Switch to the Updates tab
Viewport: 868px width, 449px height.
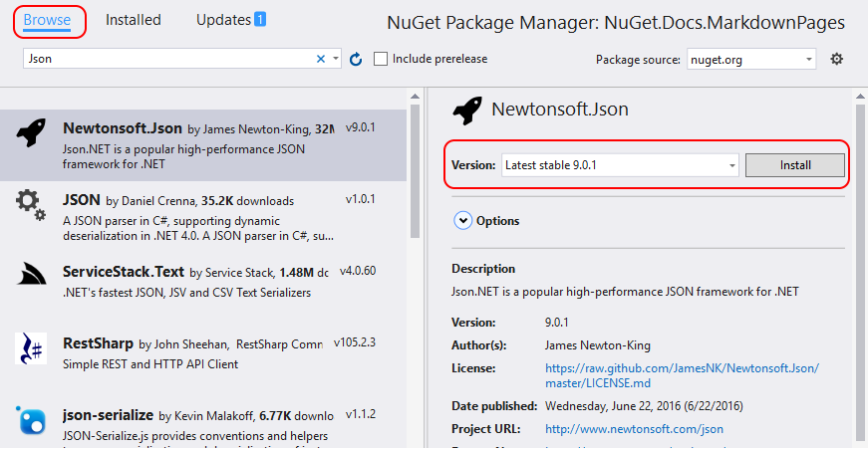[x=231, y=20]
